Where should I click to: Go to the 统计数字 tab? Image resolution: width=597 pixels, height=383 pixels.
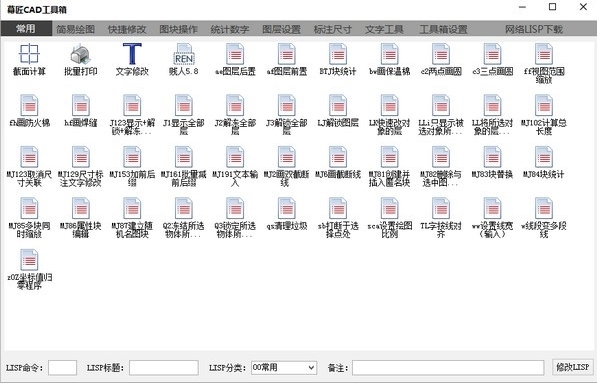[x=230, y=29]
